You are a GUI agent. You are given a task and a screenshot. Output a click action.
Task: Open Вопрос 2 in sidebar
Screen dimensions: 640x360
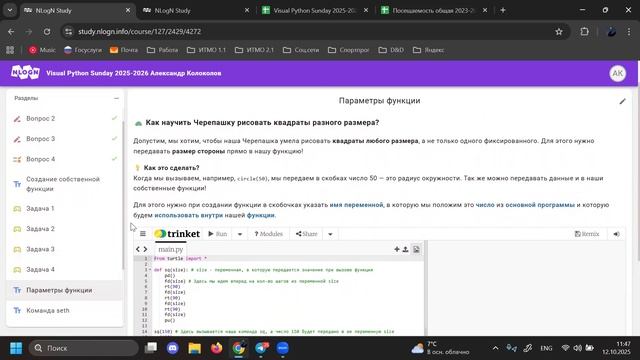point(64,118)
